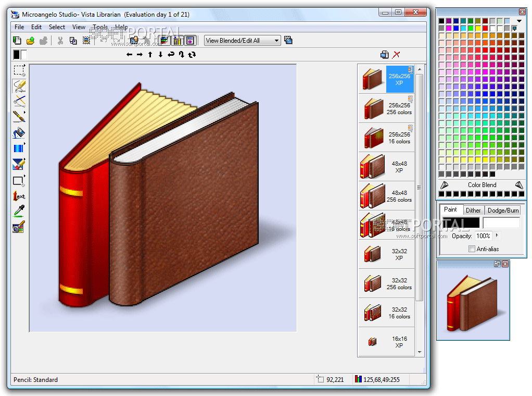Click the right Color Blend cone icon
This screenshot has width=532, height=396.
pos(519,185)
